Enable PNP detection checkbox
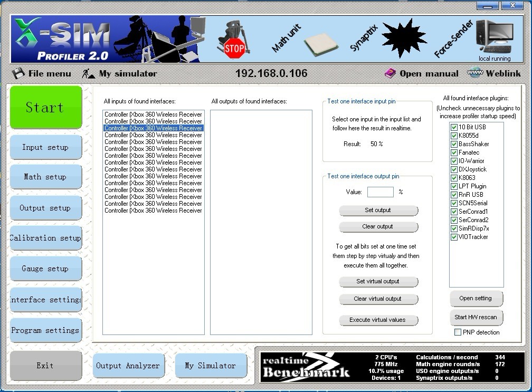Screen dimensions: 532x392 tap(458, 332)
